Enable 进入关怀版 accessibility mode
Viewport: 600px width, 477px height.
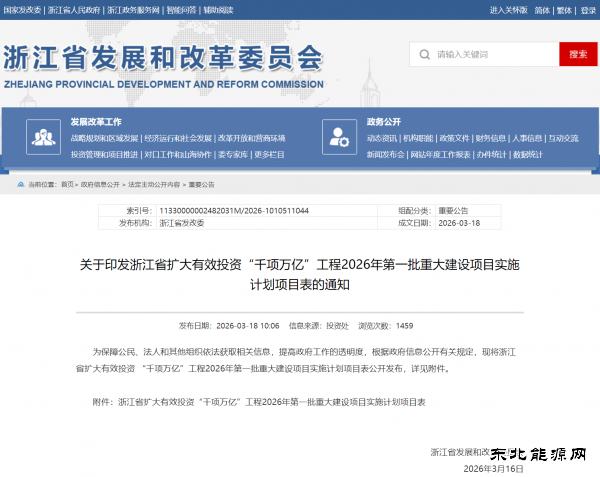tap(507, 9)
